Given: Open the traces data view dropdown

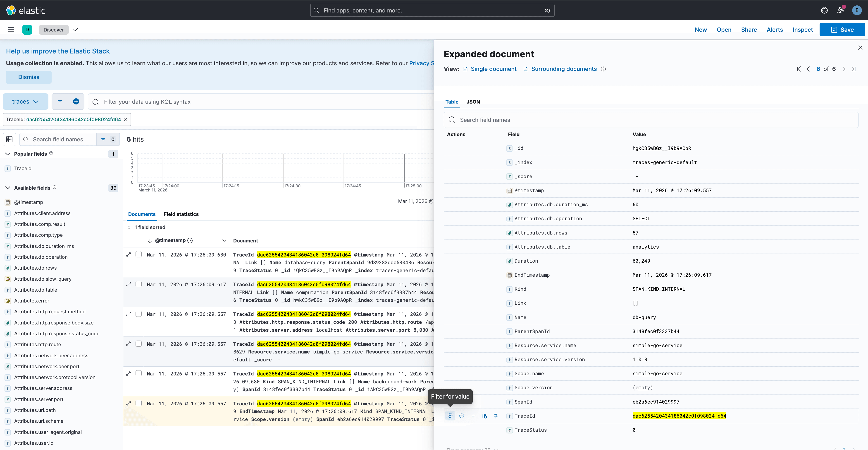Looking at the screenshot, I should click(25, 102).
